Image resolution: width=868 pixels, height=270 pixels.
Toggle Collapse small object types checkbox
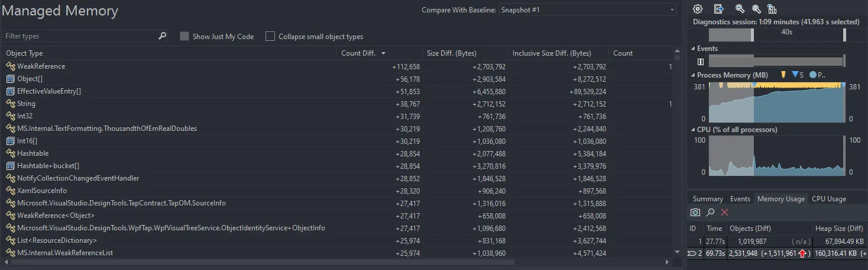click(x=270, y=37)
